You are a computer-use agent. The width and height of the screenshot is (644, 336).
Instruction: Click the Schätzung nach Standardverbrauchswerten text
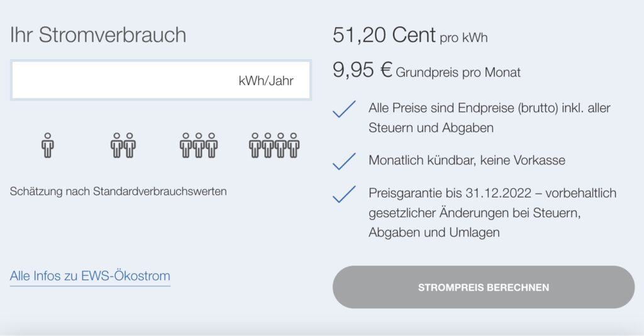coord(118,191)
